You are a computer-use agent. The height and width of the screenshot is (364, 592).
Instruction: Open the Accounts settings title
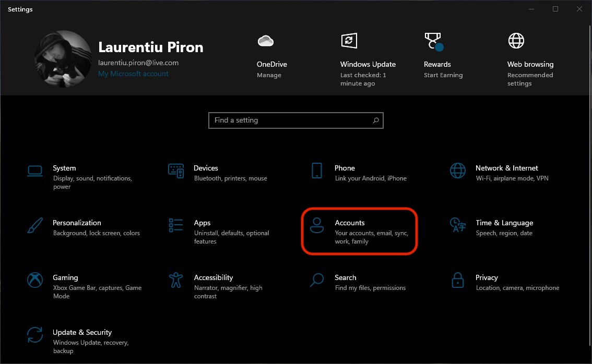click(350, 223)
